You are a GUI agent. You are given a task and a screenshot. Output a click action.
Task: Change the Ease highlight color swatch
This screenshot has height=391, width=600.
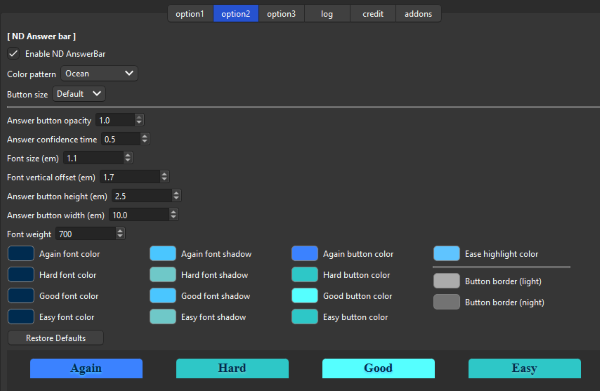pos(447,254)
